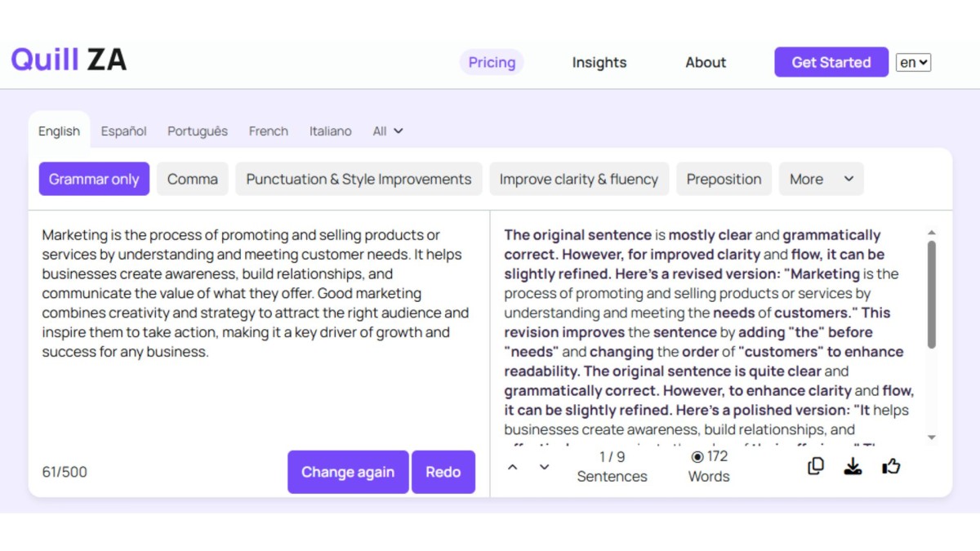Open the Pricing page
980x551 pixels.
click(492, 62)
